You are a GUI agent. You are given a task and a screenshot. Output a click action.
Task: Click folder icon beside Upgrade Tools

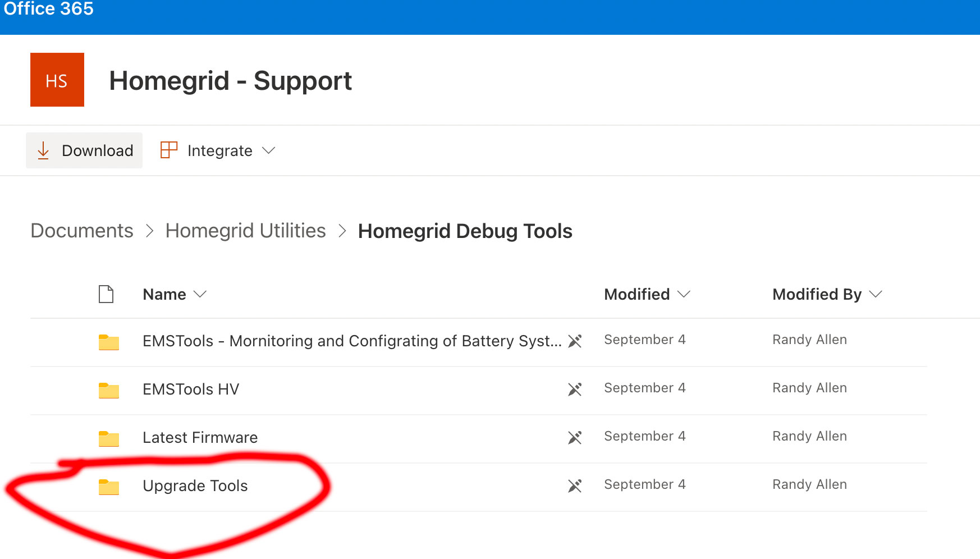point(109,487)
